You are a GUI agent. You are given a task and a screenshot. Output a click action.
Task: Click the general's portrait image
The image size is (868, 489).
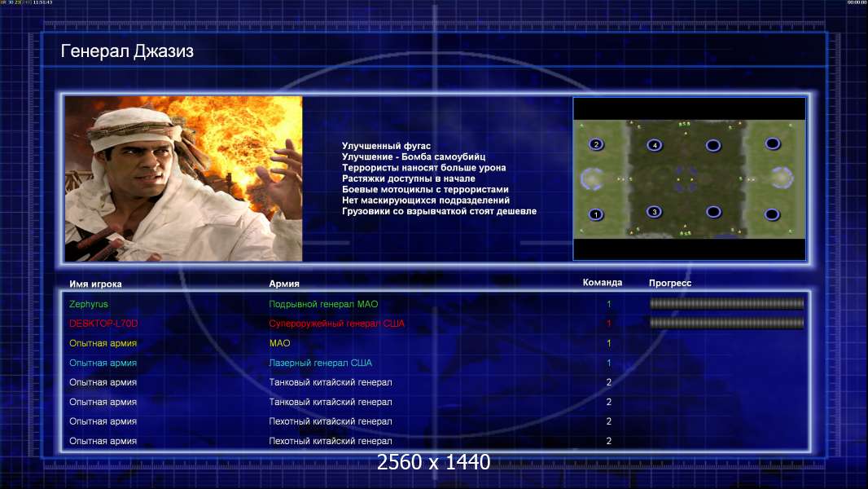(184, 178)
